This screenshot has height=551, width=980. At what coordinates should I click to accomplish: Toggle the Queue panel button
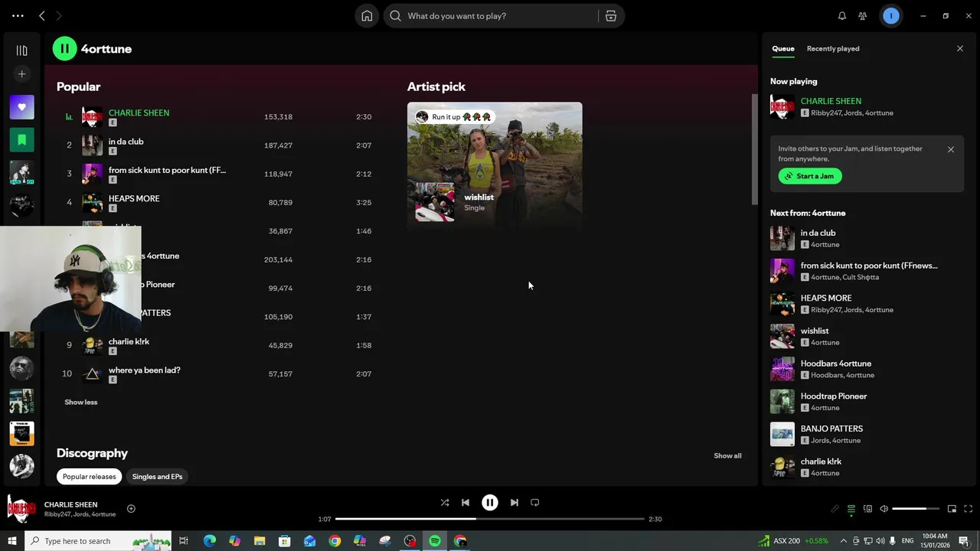click(851, 509)
